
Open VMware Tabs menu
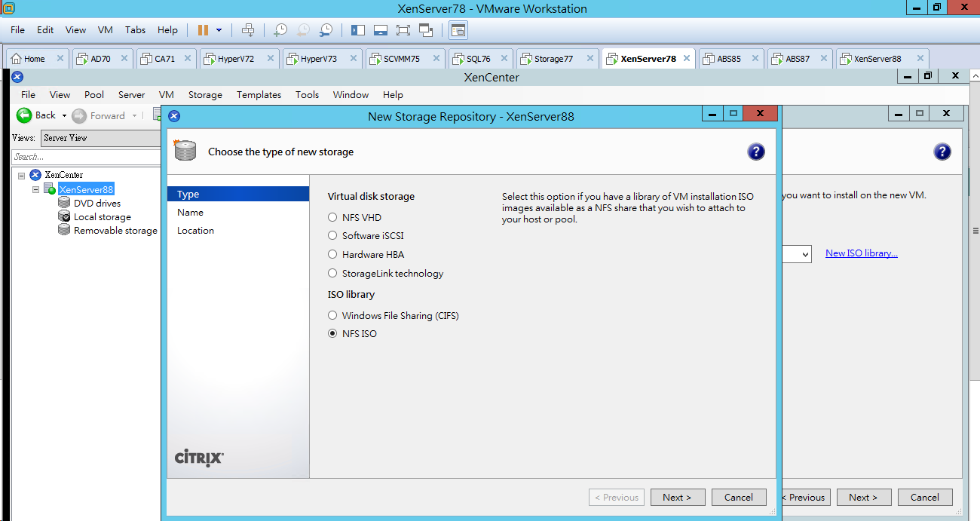tap(136, 30)
